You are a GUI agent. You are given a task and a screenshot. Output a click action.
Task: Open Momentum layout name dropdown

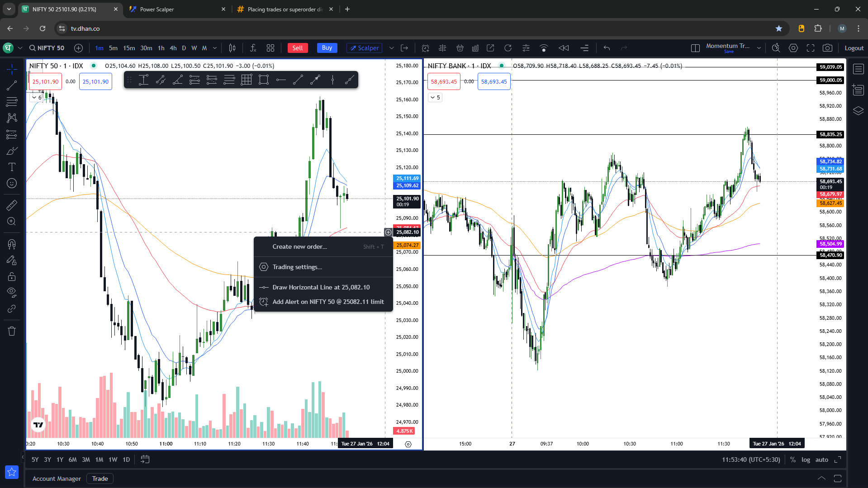tap(759, 48)
